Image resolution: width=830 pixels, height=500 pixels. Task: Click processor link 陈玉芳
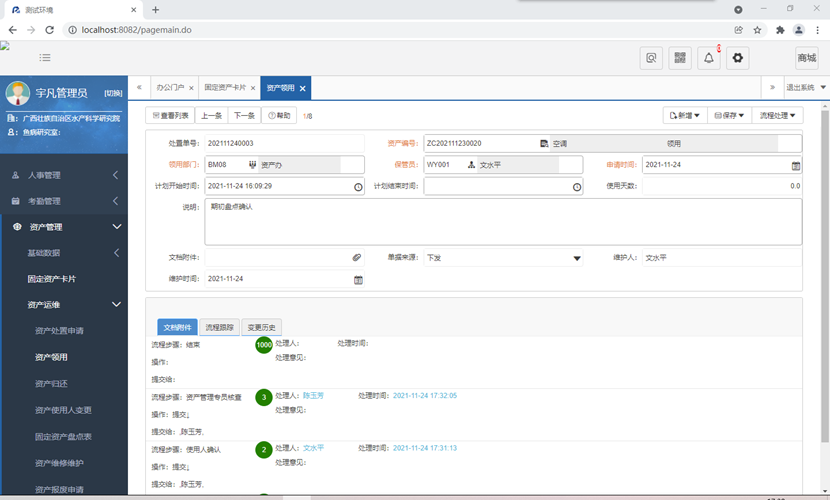[x=313, y=396]
